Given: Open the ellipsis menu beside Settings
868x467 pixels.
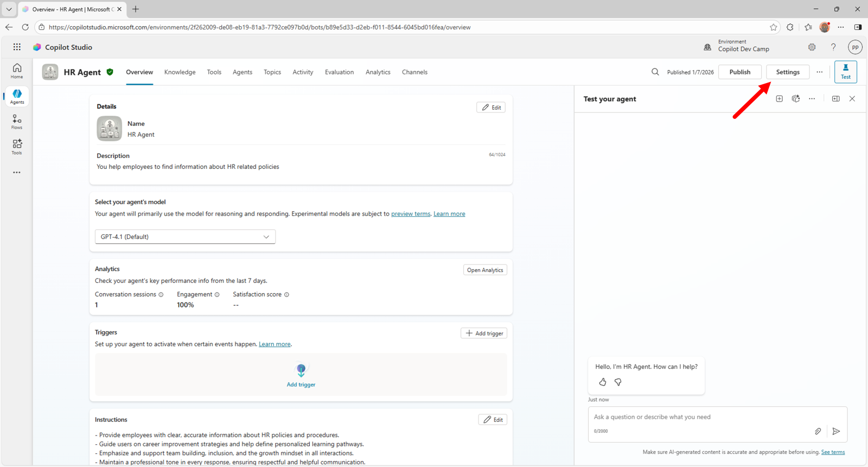Looking at the screenshot, I should coord(820,72).
